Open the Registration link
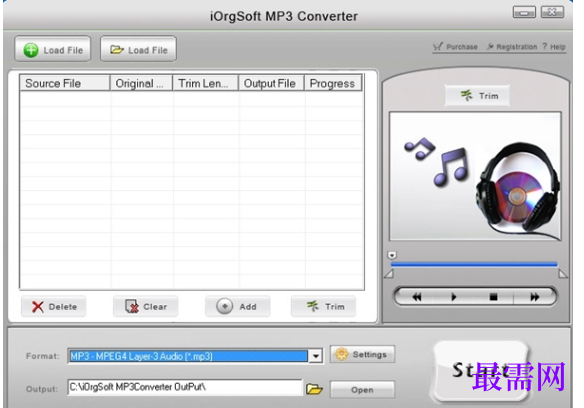This screenshot has width=584, height=408. point(512,47)
